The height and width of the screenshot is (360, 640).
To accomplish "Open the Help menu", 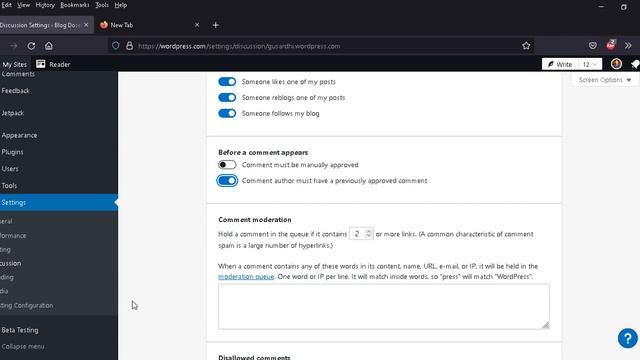I will point(120,5).
